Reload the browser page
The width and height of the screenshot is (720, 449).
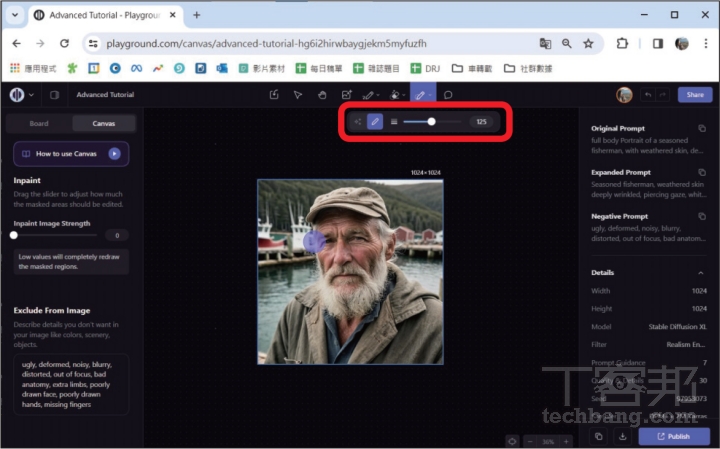(64, 44)
